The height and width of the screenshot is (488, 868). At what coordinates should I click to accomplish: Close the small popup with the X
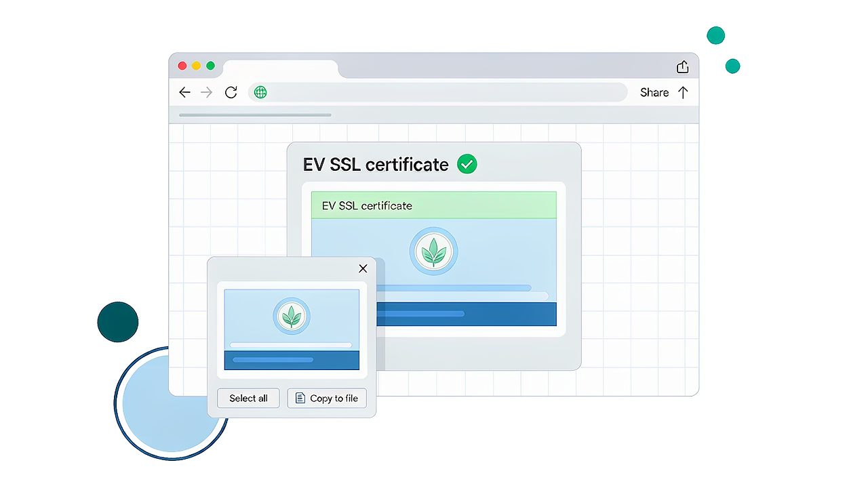coord(363,268)
